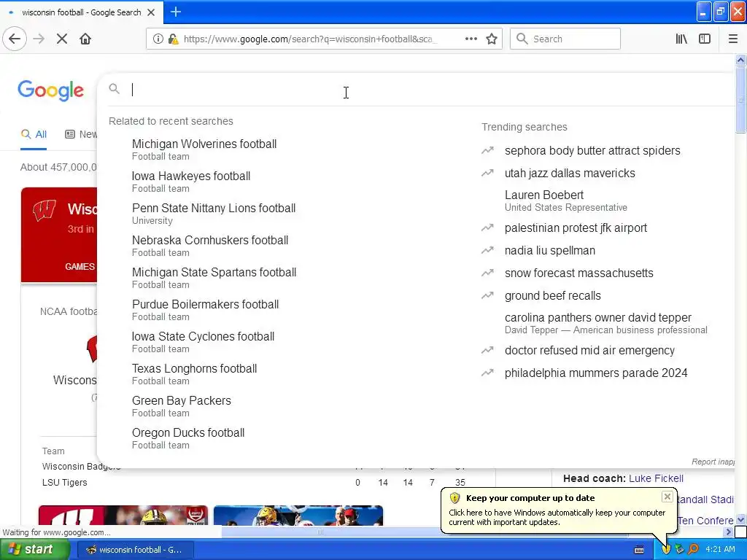Select Iowa Hawkeyes football suggestion
This screenshot has width=747, height=560.
191,182
